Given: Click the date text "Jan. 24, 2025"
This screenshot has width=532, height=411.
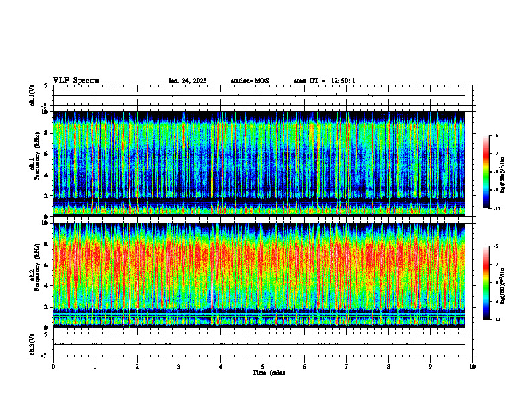Looking at the screenshot, I should point(187,81).
